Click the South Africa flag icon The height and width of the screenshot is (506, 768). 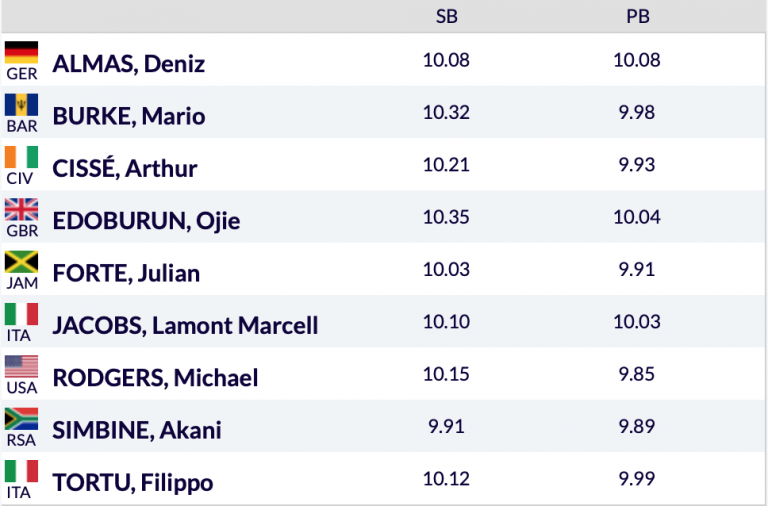(x=22, y=419)
